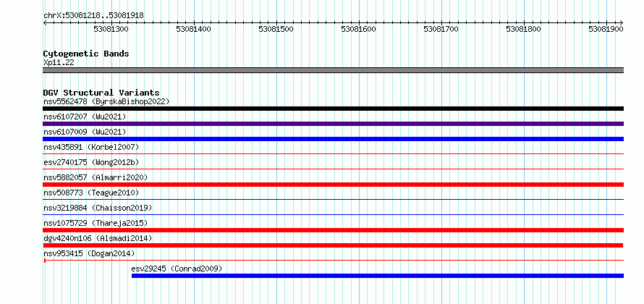The height and width of the screenshot is (304, 644).
Task: Click ruler tick label 53081900
Action: (x=606, y=29)
